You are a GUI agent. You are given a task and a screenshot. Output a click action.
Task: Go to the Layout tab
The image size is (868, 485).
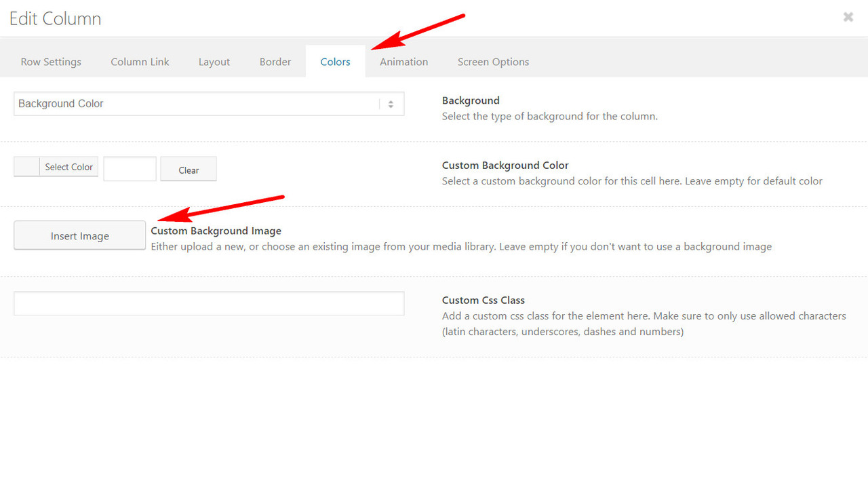click(214, 62)
